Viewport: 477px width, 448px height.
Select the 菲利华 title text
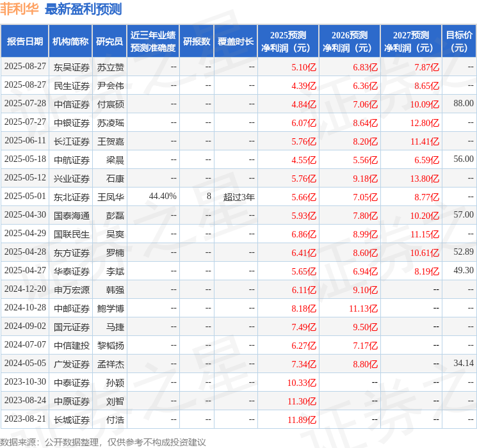19,9
